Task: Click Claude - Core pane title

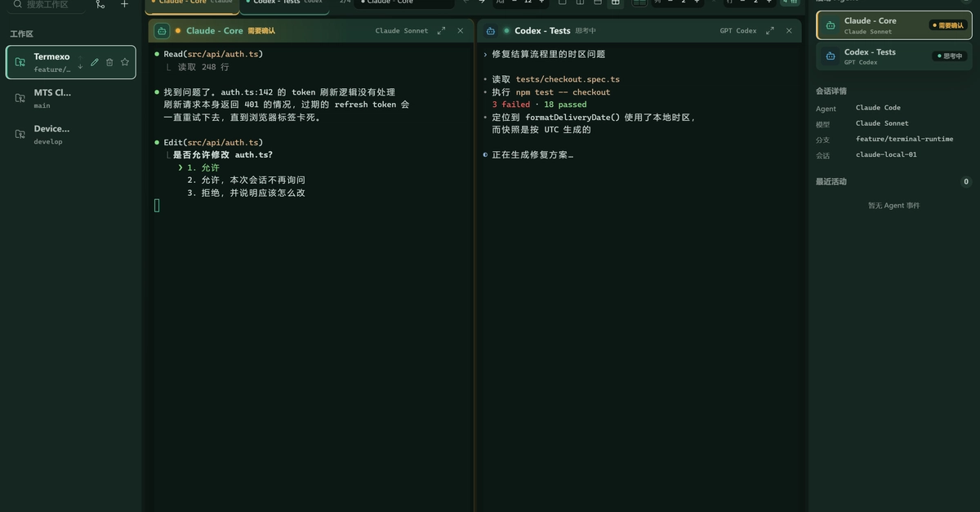Action: point(214,31)
